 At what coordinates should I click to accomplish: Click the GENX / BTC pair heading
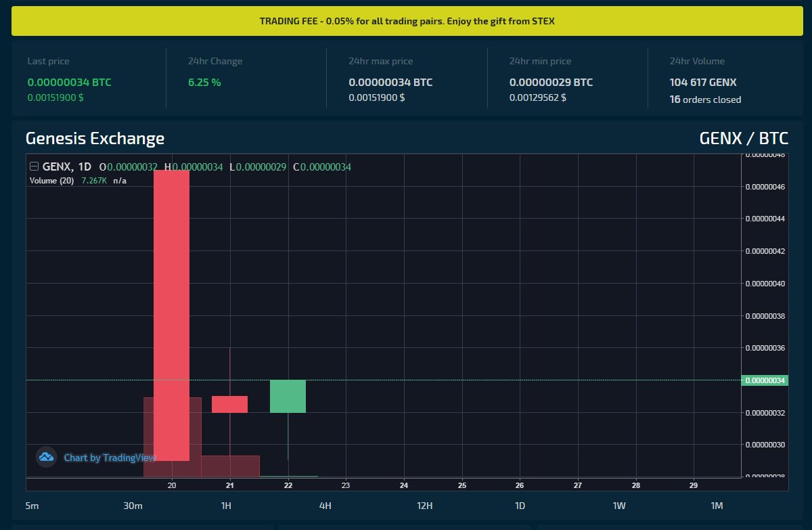(x=744, y=138)
